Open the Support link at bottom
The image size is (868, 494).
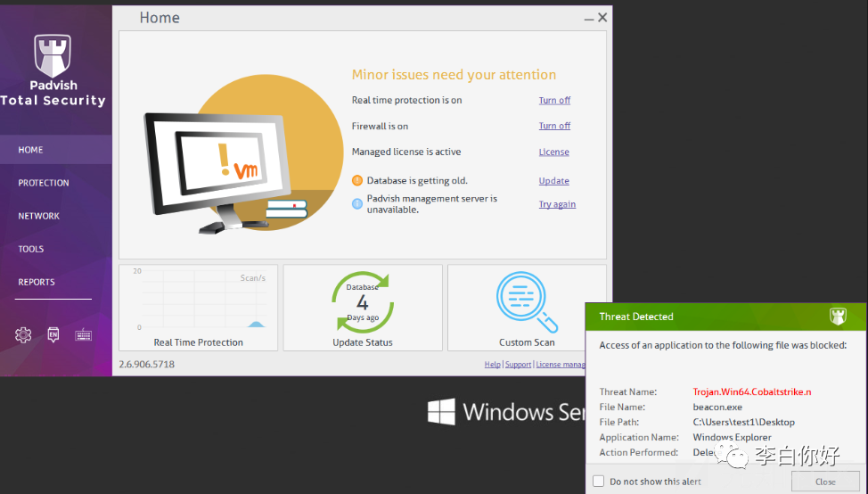click(x=518, y=365)
